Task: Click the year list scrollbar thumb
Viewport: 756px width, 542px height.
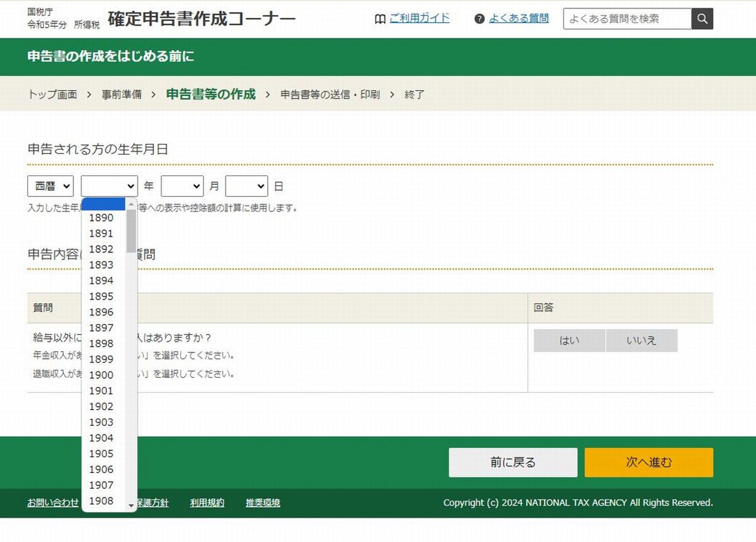Action: point(131,231)
